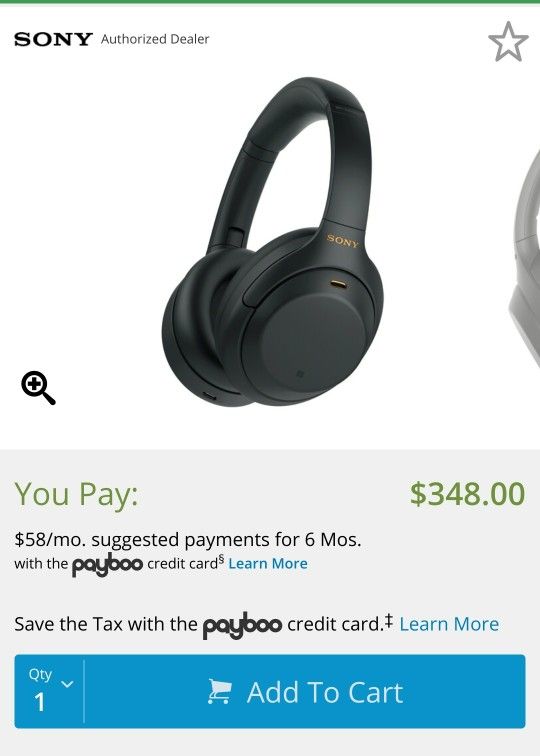Click the magnifier zoom-in icon
This screenshot has width=540, height=756.
point(38,388)
